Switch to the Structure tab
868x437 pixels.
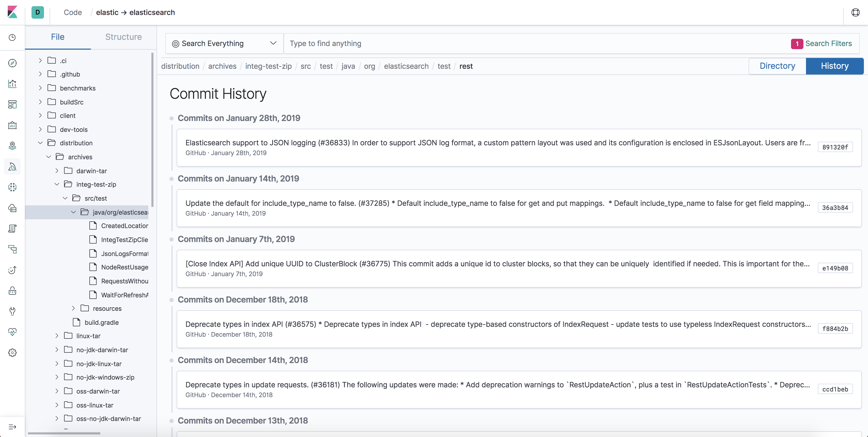tap(123, 37)
